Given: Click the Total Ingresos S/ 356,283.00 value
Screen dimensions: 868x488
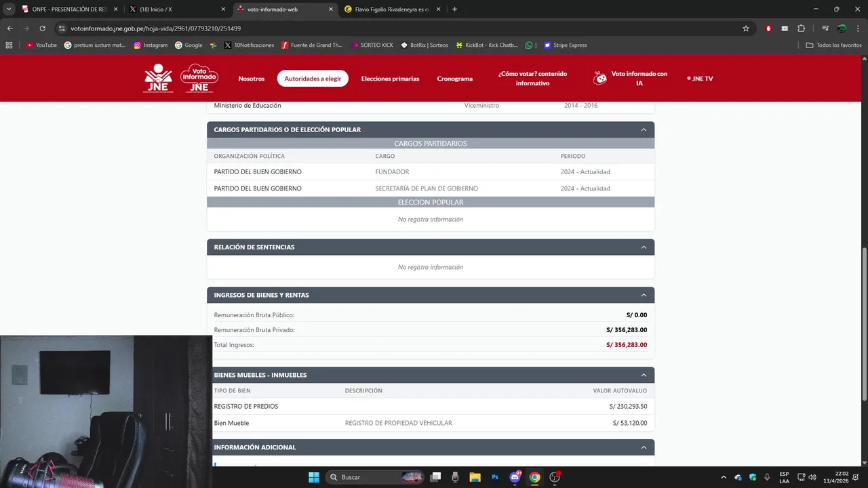Looking at the screenshot, I should [x=627, y=345].
